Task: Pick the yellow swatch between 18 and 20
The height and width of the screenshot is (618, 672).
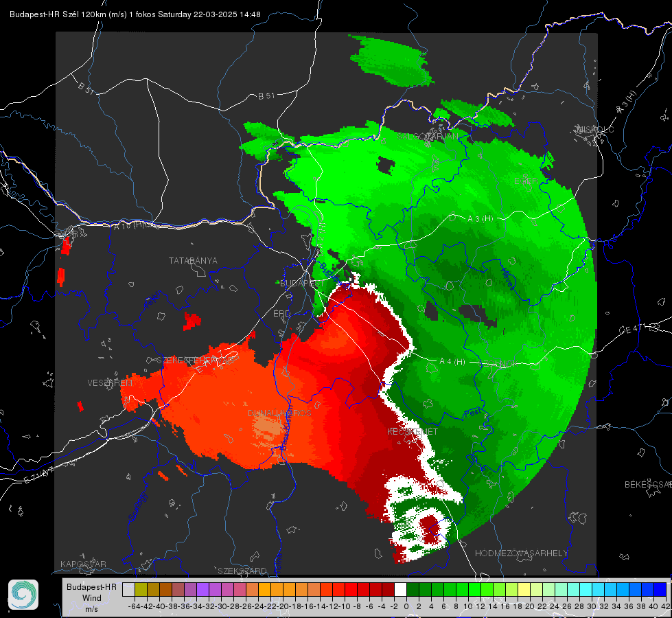Action: point(524,589)
